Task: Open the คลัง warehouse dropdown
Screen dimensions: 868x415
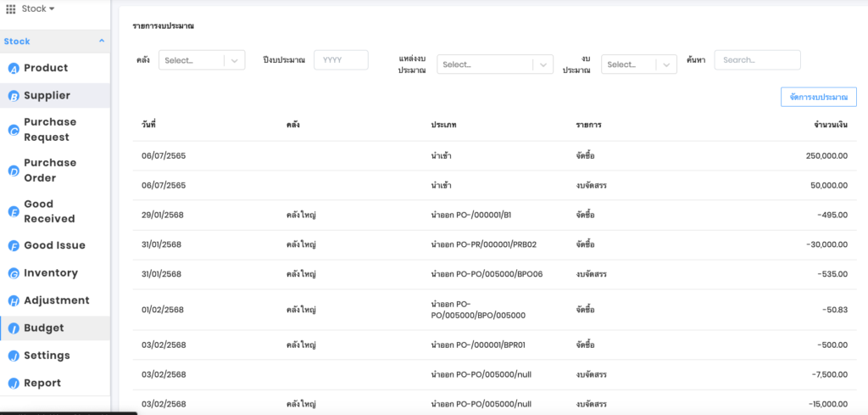Action: point(202,61)
